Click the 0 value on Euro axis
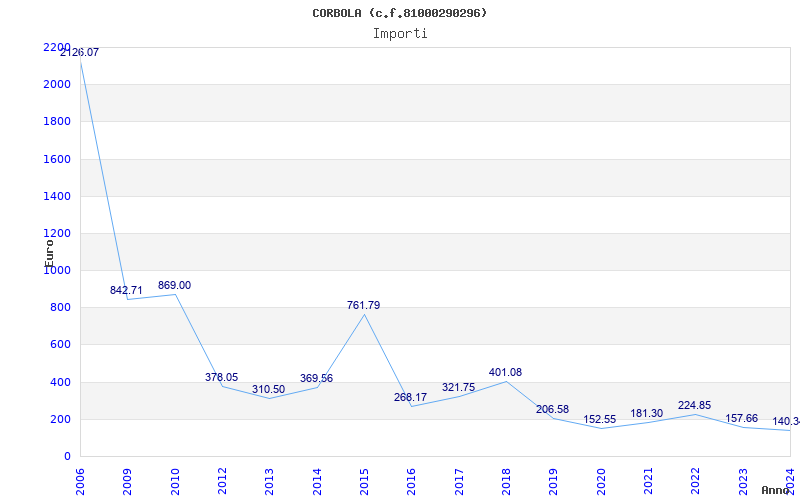Image resolution: width=800 pixels, height=500 pixels. [x=67, y=457]
